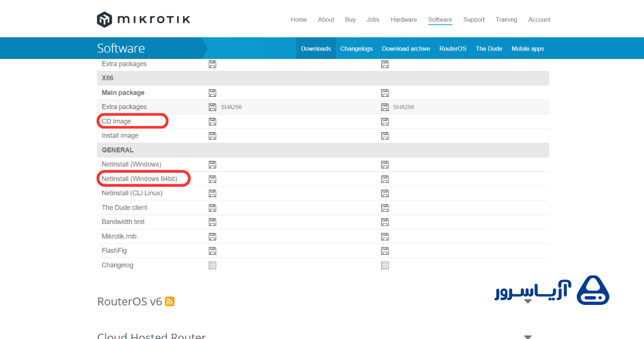Open right-column Changelog list icon

[x=385, y=265]
